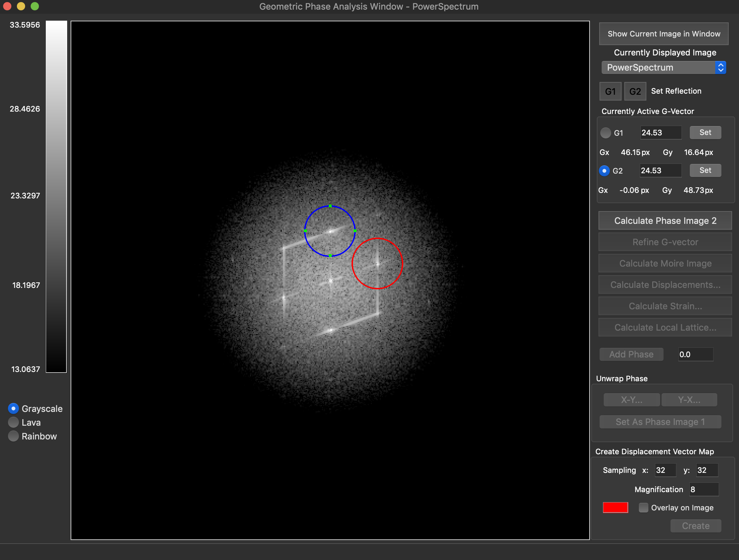Click the red window close button
The height and width of the screenshot is (560, 739).
[x=7, y=6]
